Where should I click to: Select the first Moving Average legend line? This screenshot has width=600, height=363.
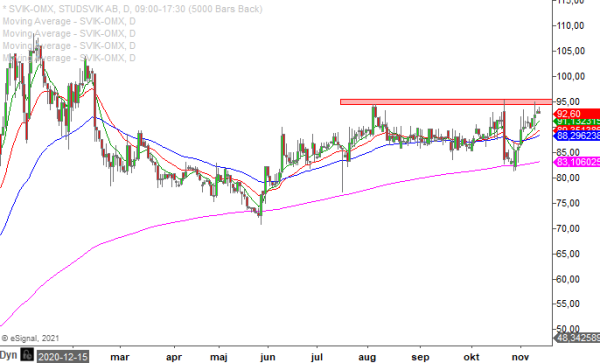69,21
